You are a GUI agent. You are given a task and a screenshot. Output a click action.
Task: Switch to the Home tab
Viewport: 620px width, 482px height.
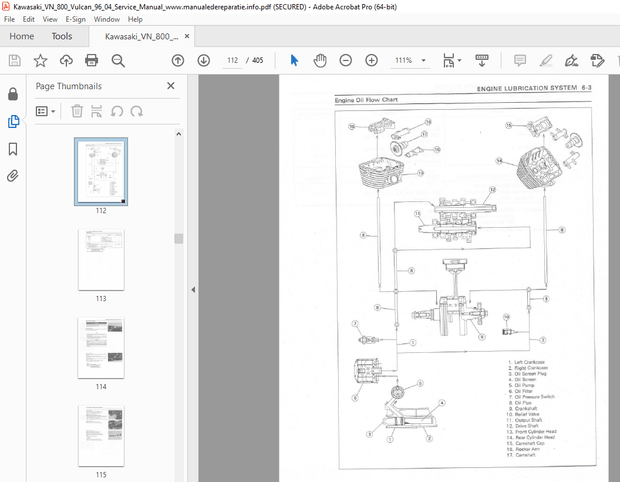(x=22, y=36)
